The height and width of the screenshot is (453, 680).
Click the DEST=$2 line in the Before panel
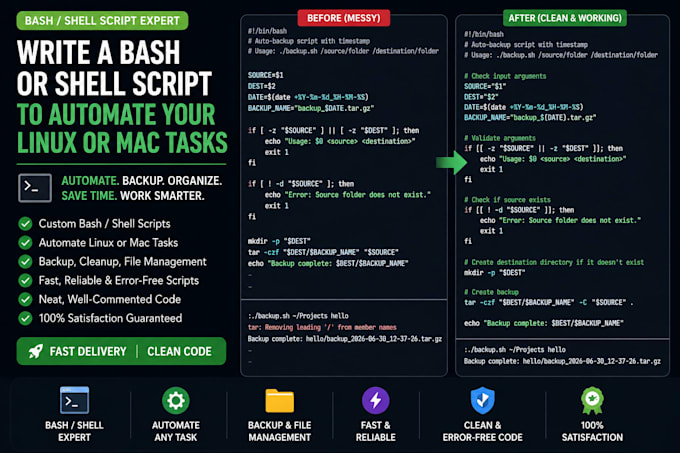262,86
